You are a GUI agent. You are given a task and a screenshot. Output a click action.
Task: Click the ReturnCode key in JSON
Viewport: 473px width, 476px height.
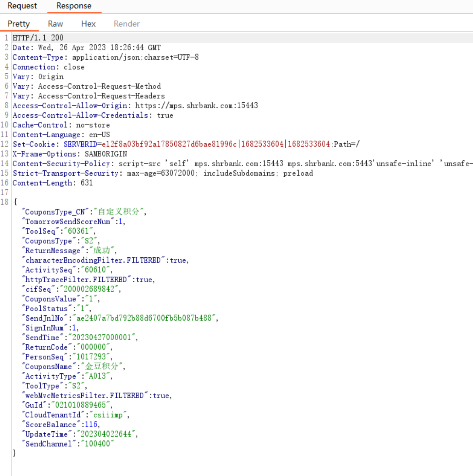point(46,347)
